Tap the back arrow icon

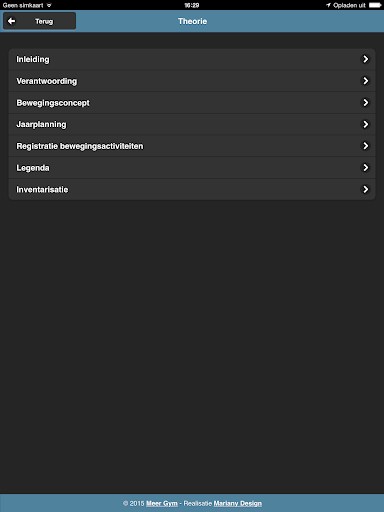click(x=11, y=21)
